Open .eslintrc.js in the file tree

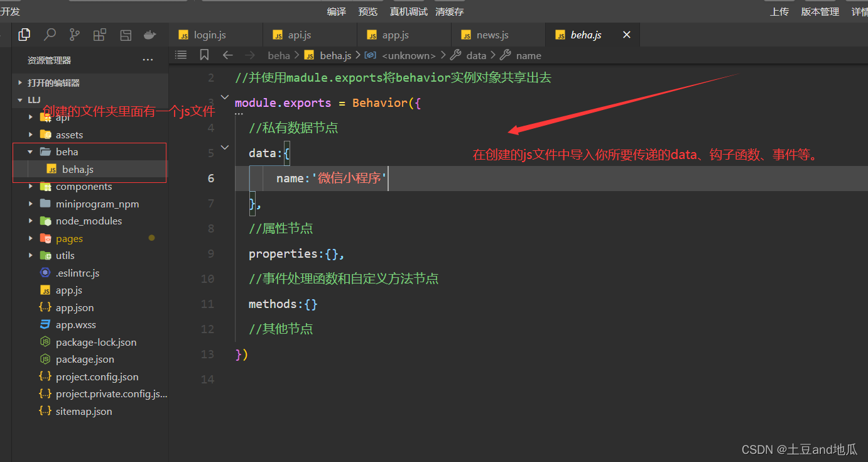point(90,273)
